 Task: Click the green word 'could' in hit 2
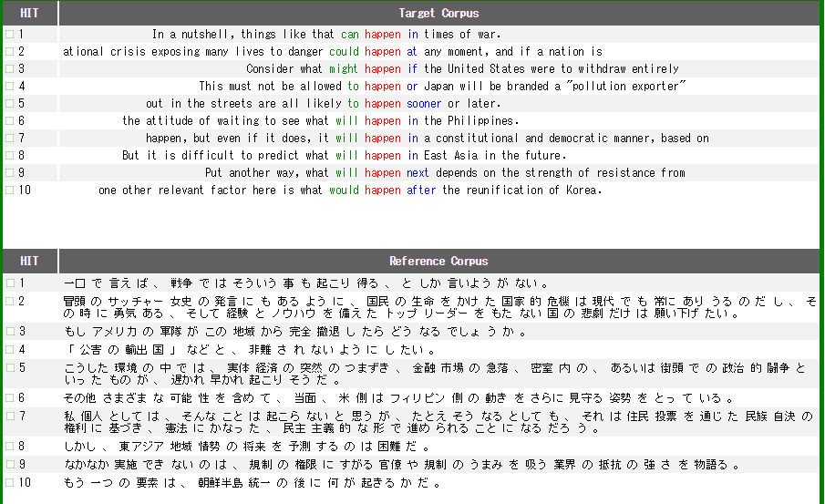(x=344, y=52)
